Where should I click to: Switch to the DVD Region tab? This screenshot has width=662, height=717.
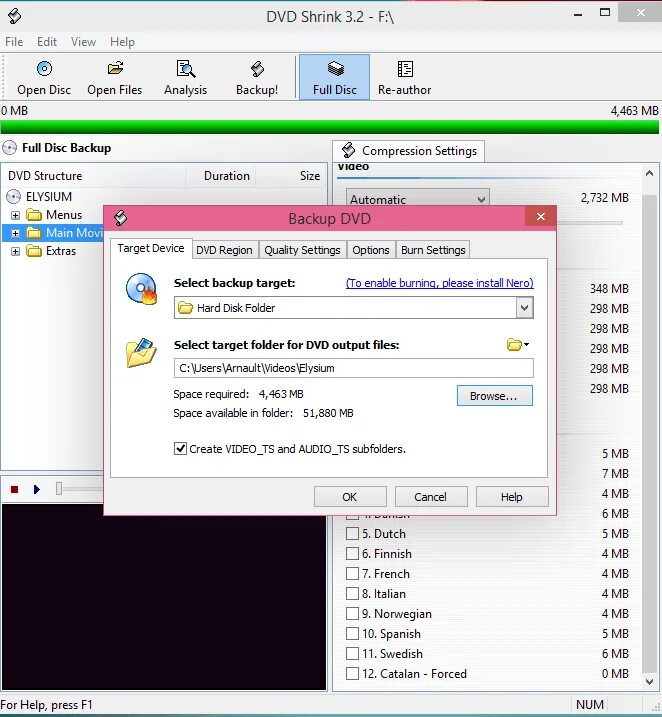pos(224,250)
